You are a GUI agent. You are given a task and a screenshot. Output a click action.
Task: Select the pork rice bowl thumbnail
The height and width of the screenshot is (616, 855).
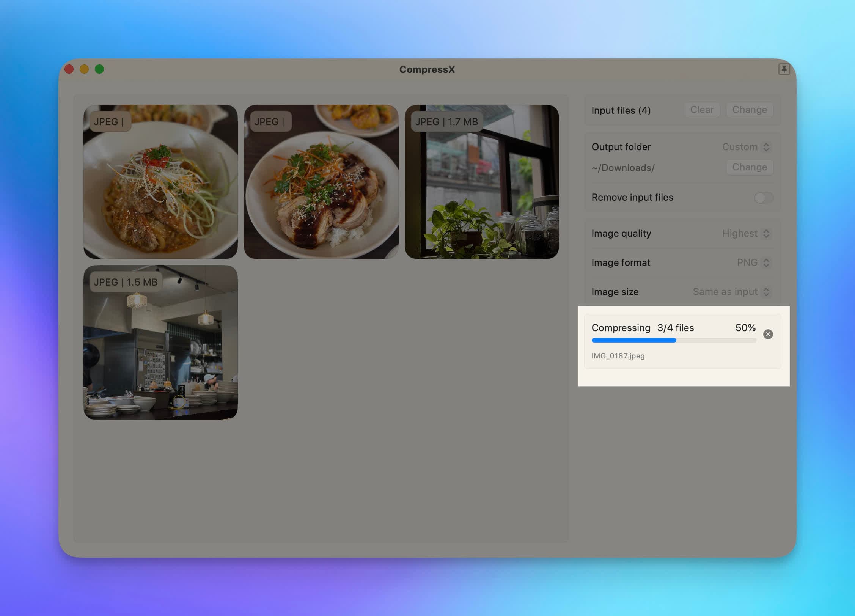321,182
